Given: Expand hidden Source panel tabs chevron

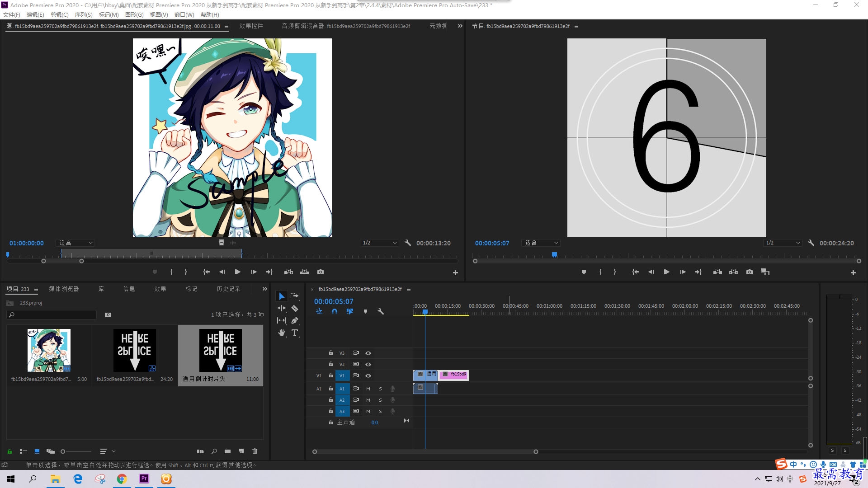Looking at the screenshot, I should [x=460, y=26].
